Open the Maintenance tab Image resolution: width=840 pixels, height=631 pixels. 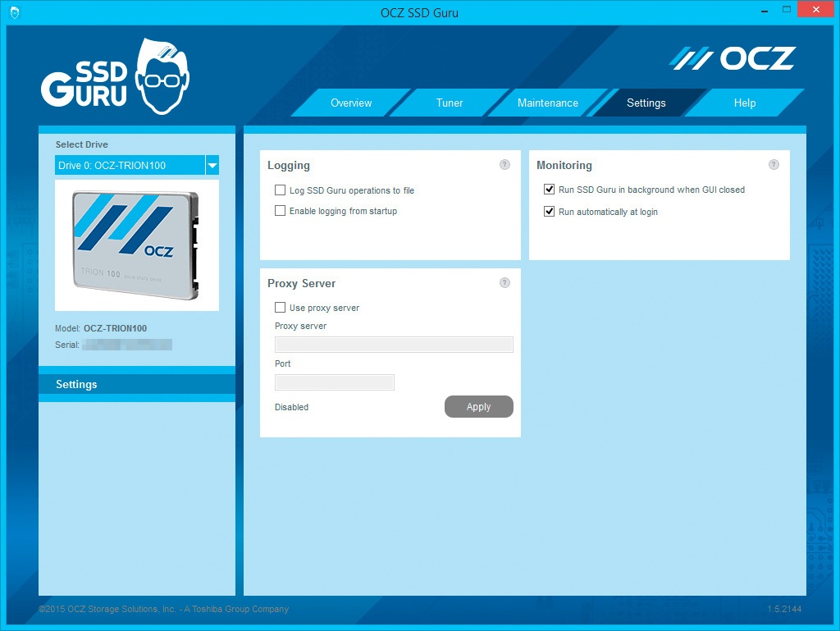tap(547, 103)
